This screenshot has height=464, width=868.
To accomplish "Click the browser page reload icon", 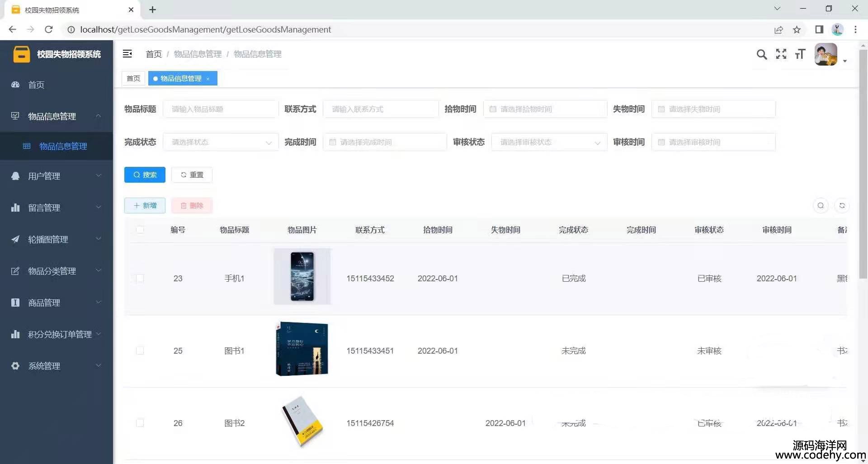I will pyautogui.click(x=49, y=30).
